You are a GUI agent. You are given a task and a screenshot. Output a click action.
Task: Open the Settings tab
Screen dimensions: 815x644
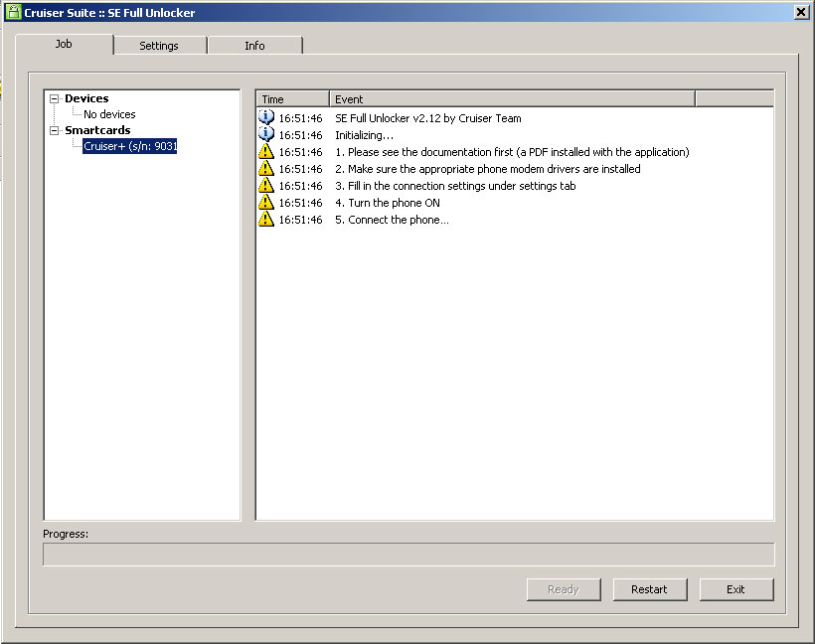[x=159, y=46]
